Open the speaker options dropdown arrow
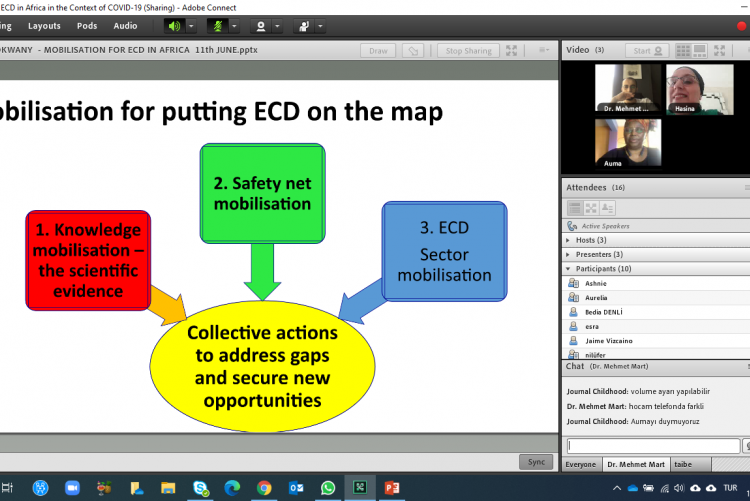Image resolution: width=750 pixels, height=501 pixels. (191, 26)
